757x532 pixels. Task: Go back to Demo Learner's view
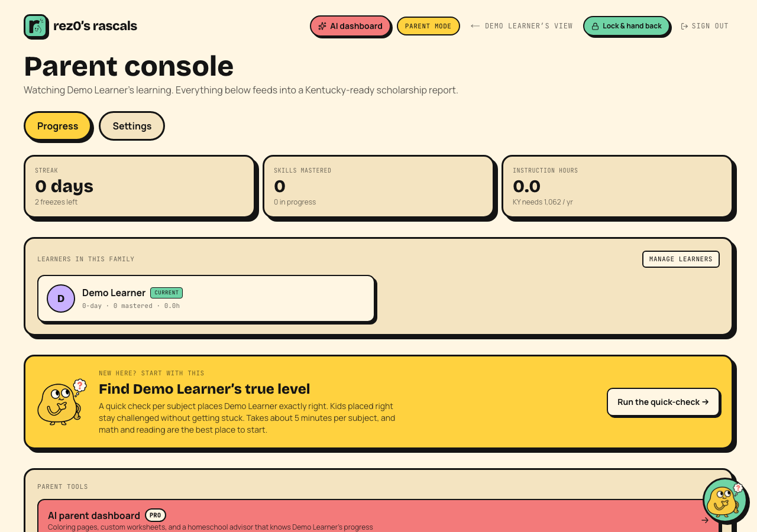[x=522, y=26]
